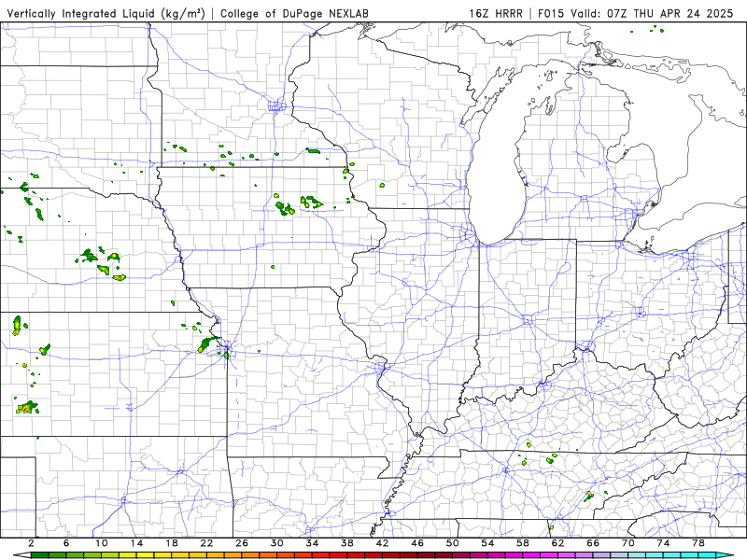Click the color scale label '34'
Viewport: 747px width, 560px height.
312,543
